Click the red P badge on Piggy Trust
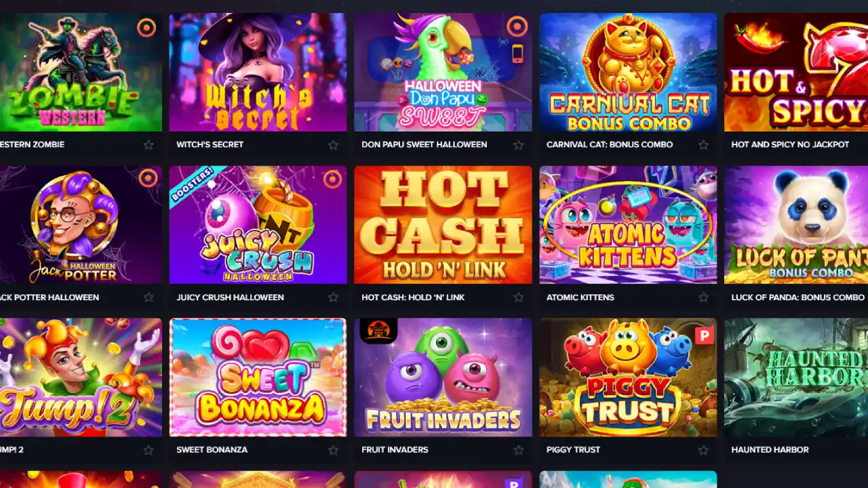The image size is (868, 488). [705, 335]
